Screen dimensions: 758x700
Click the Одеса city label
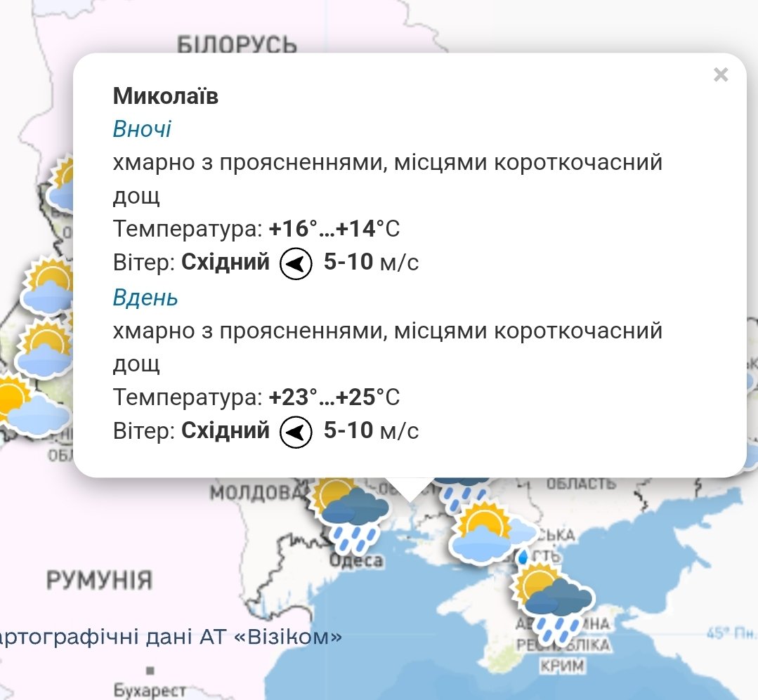[x=357, y=560]
